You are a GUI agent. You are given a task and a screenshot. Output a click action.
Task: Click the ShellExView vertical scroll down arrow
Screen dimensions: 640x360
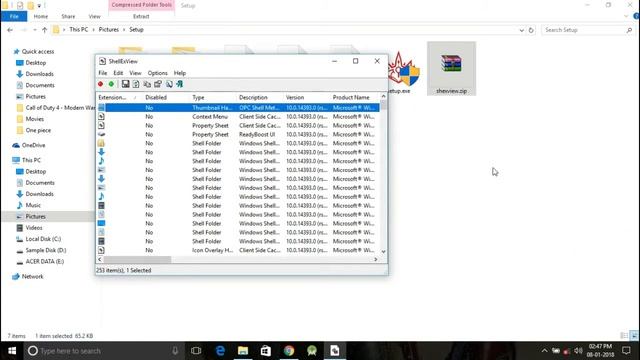coord(383,251)
